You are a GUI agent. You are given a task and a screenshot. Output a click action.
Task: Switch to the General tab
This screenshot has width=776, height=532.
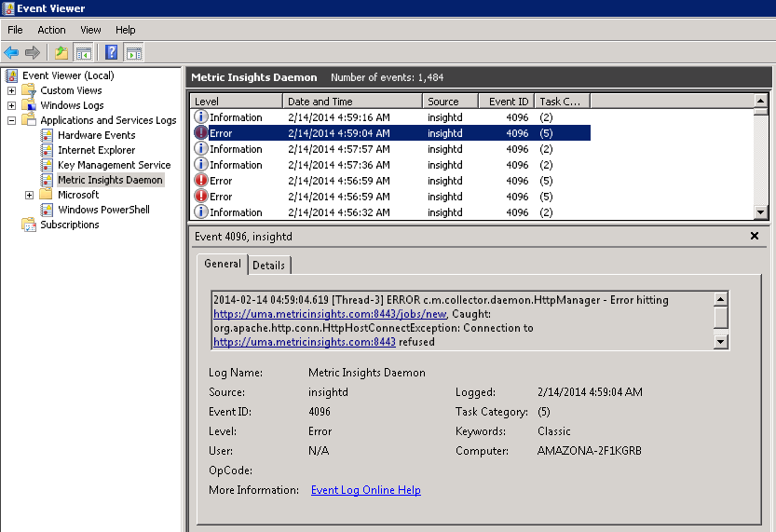[x=223, y=264]
